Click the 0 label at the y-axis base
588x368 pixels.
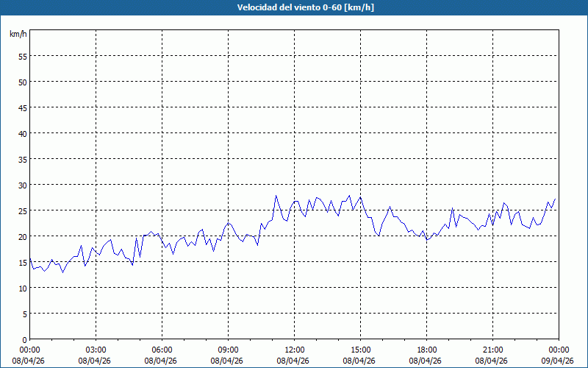click(24, 339)
